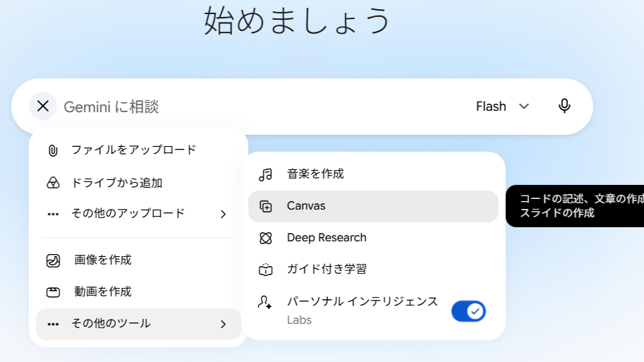Click the 始めましょう heading text
644x362 pixels.
tap(297, 20)
